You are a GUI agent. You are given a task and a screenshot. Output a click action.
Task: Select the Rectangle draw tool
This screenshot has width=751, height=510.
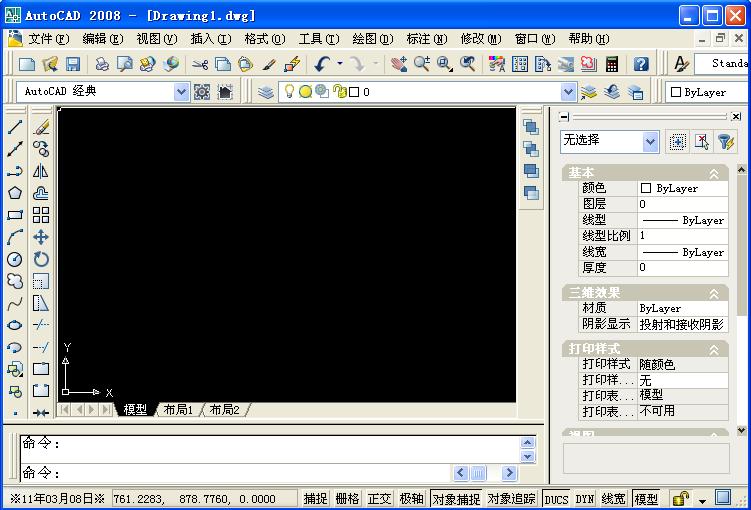(15, 215)
